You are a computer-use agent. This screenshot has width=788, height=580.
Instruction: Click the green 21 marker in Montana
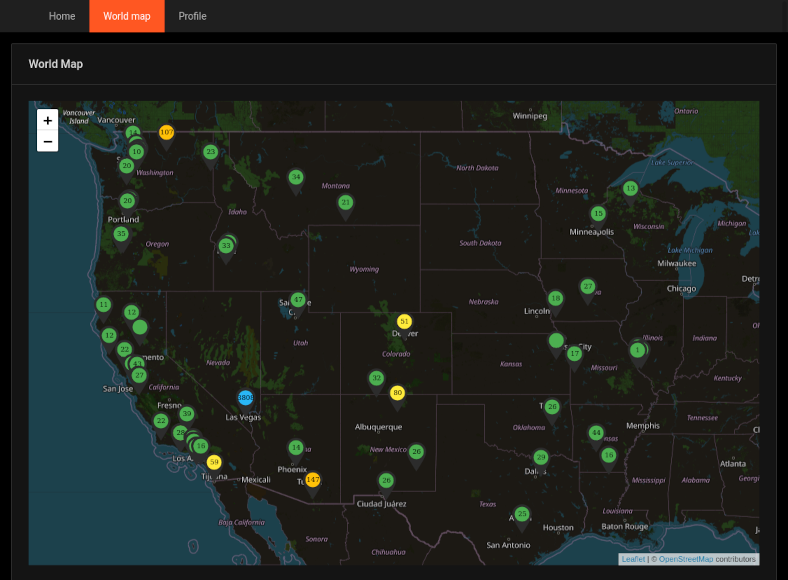tap(345, 203)
